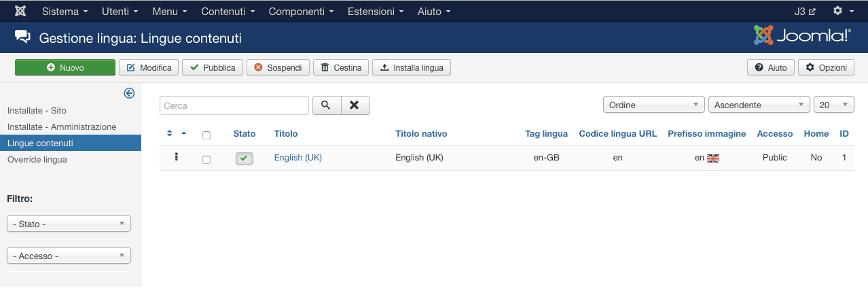The height and width of the screenshot is (289, 868).
Task: Collapse the sidebar with the arrow icon
Action: 129,94
